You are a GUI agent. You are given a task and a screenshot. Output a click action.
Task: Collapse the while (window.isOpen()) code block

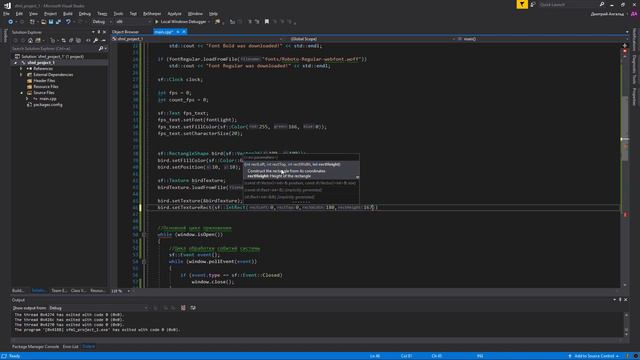pyautogui.click(x=144, y=235)
